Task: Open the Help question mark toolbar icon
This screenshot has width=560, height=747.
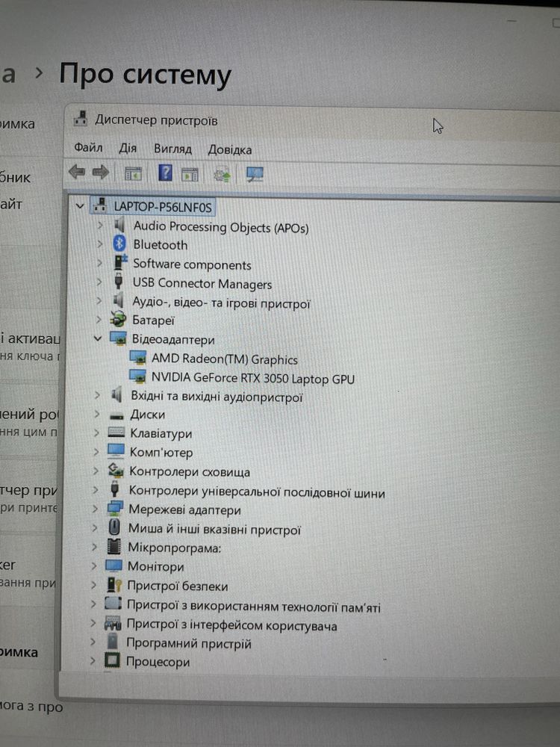Action: point(165,173)
